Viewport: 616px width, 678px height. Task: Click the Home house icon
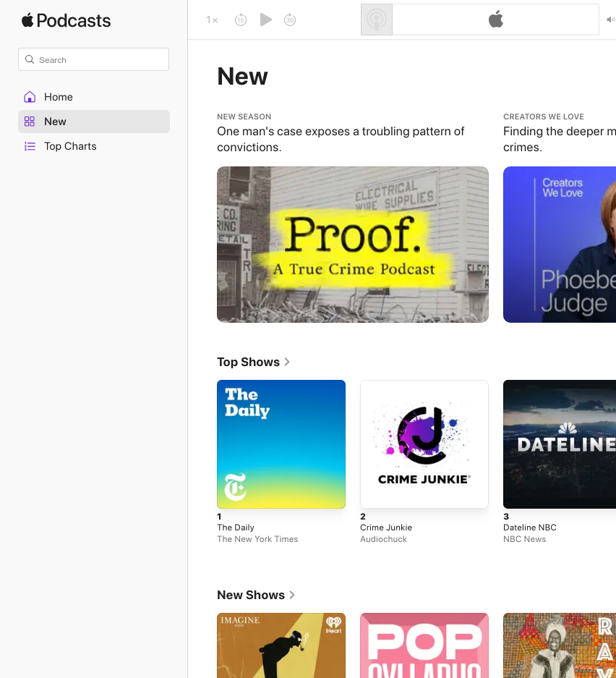pyautogui.click(x=30, y=97)
